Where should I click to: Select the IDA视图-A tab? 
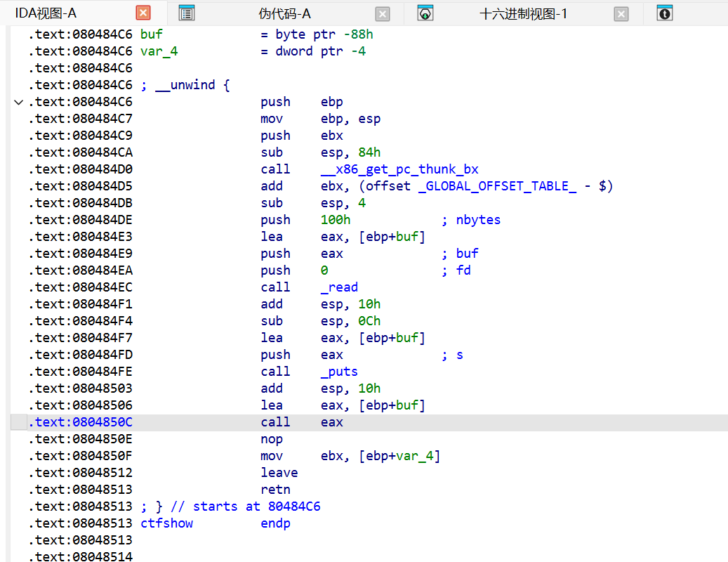coord(46,13)
